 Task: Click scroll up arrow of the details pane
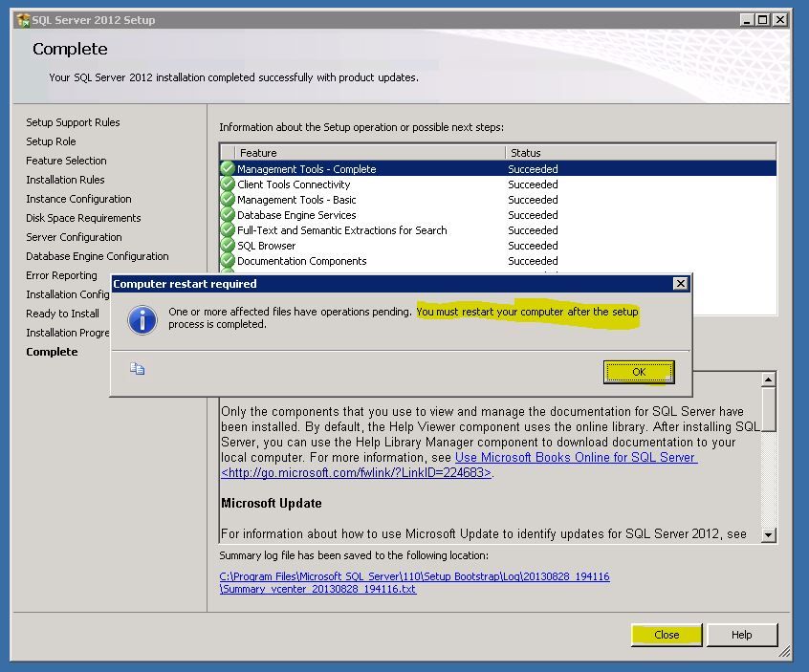[x=768, y=379]
